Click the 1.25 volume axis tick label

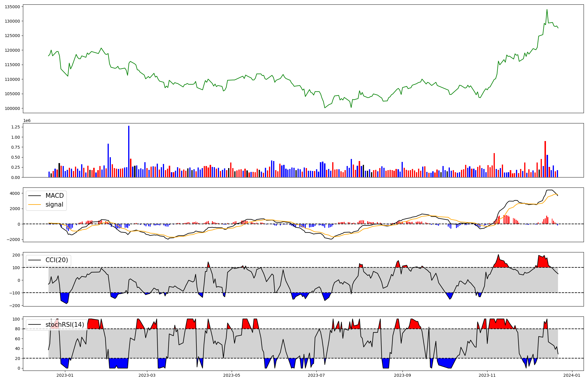point(16,127)
